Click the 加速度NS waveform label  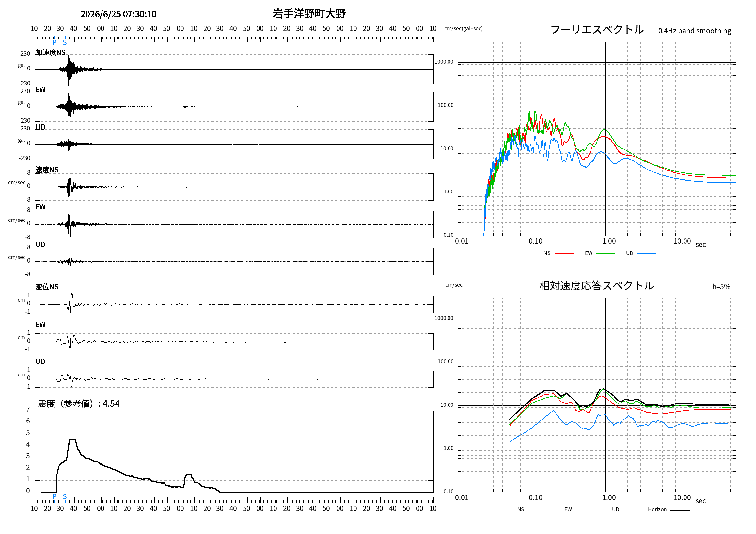click(50, 52)
